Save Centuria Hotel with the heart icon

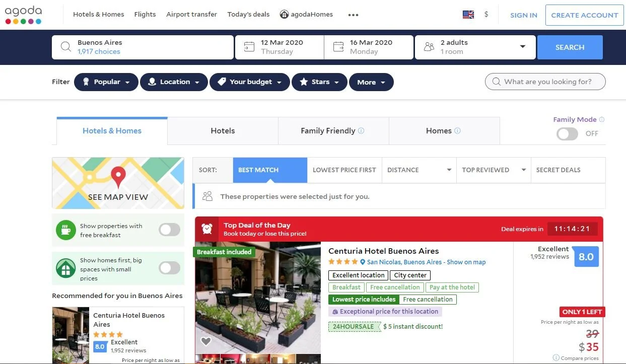[x=205, y=341]
